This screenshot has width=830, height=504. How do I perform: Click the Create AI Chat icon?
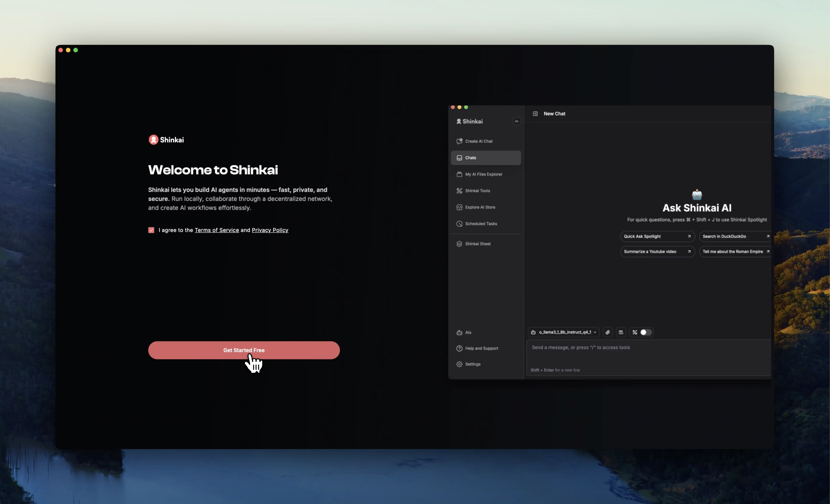click(459, 141)
